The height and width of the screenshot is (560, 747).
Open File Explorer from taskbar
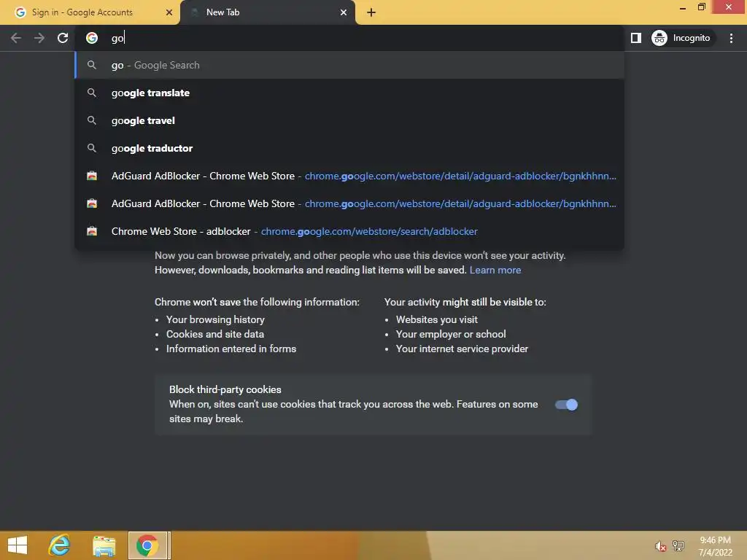coord(104,545)
